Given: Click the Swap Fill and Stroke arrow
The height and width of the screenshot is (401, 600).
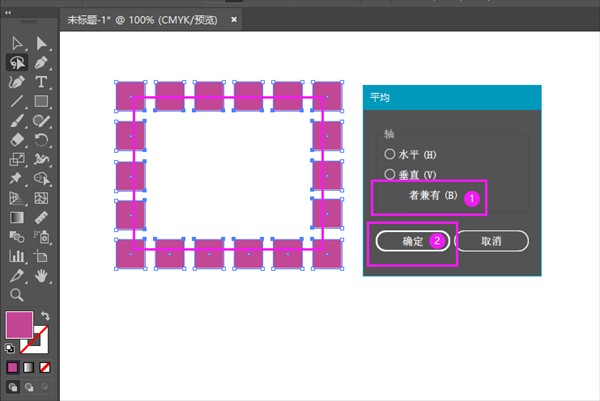Looking at the screenshot, I should tap(45, 316).
